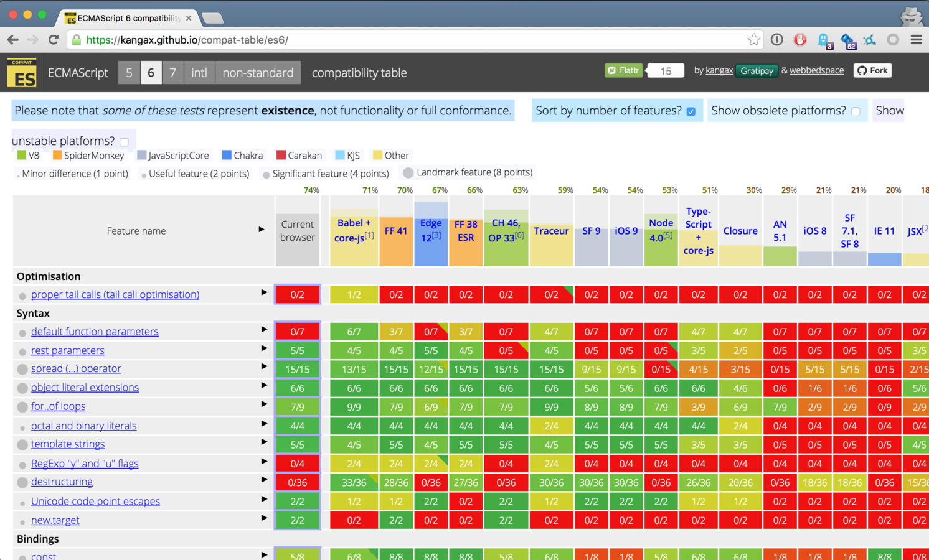Click current browser destructuring 0/36 cell
This screenshot has height=560, width=929.
coord(298,482)
